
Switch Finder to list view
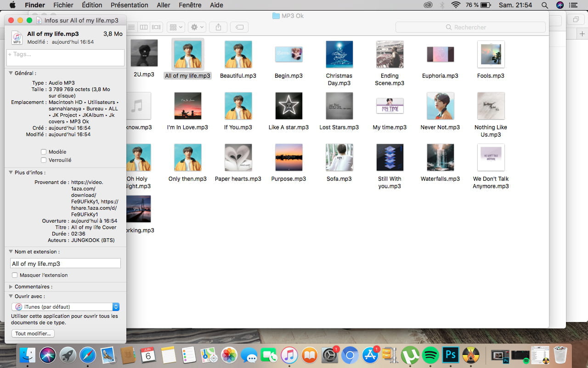[131, 27]
